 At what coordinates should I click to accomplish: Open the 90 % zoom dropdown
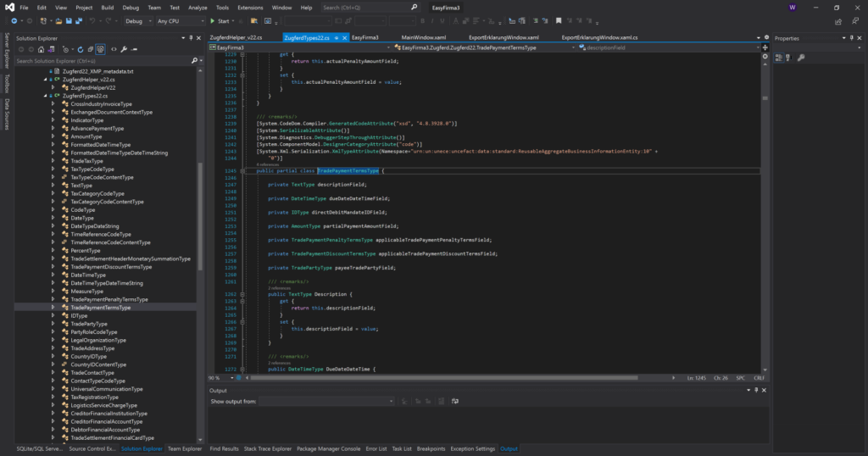pos(221,378)
